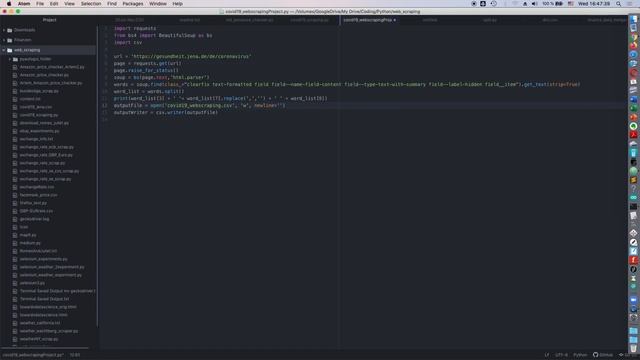The width and height of the screenshot is (640, 360).
Task: Place cursor on the import csv line
Action: pyautogui.click(x=128, y=42)
